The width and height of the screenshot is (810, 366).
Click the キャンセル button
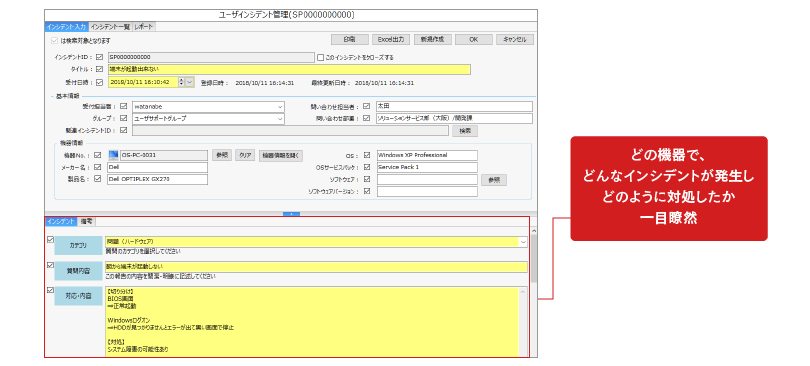515,40
